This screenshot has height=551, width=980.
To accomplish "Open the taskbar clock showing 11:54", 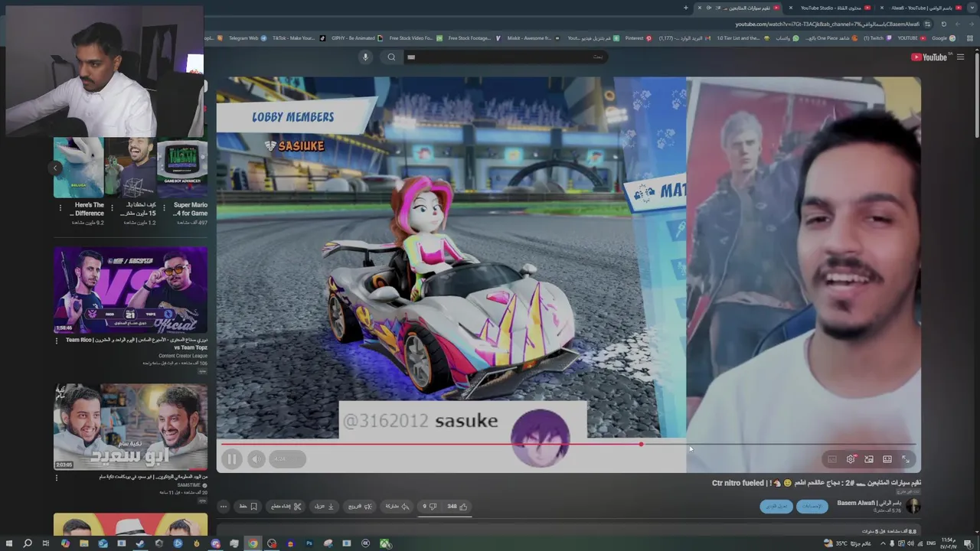I will (949, 543).
